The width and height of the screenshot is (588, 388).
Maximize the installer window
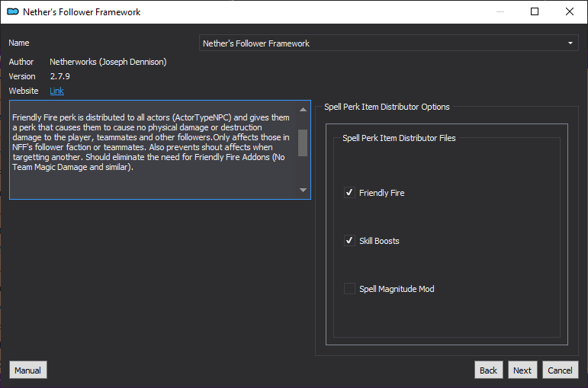point(535,11)
